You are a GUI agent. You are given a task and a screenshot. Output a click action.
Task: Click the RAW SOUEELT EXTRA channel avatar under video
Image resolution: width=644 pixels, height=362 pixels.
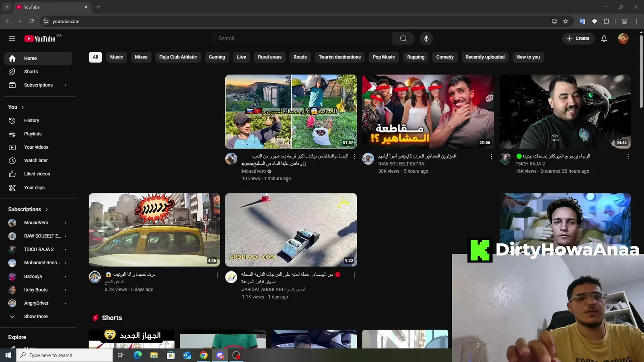coord(368,159)
